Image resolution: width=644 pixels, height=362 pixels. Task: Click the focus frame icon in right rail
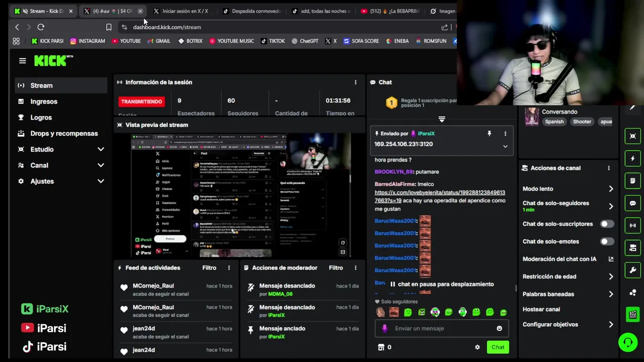633,136
